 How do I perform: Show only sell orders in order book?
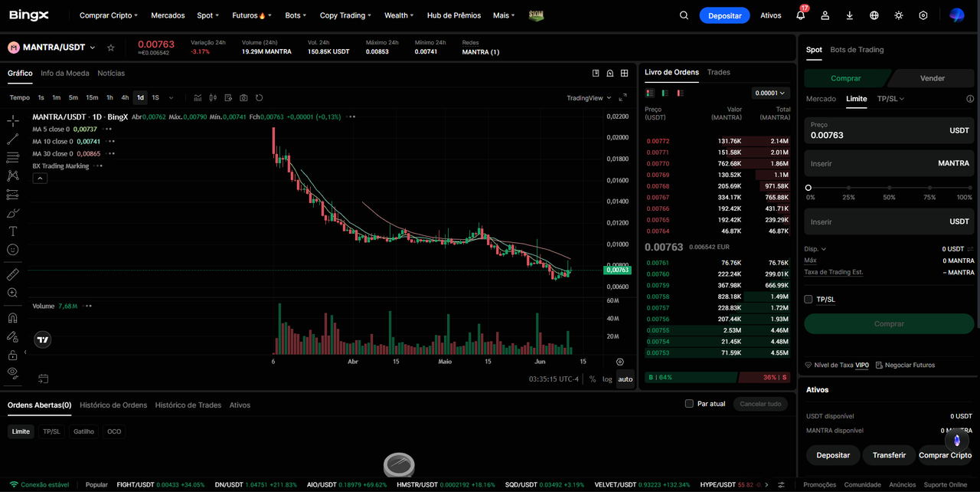[x=680, y=93]
